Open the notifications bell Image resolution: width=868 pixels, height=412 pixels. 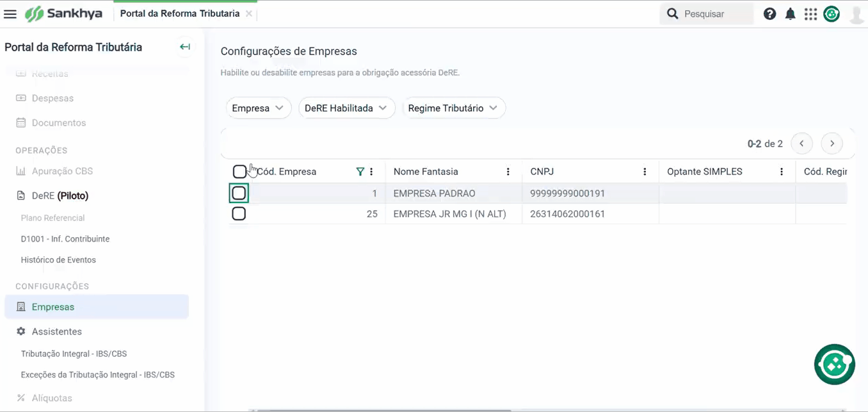point(791,13)
